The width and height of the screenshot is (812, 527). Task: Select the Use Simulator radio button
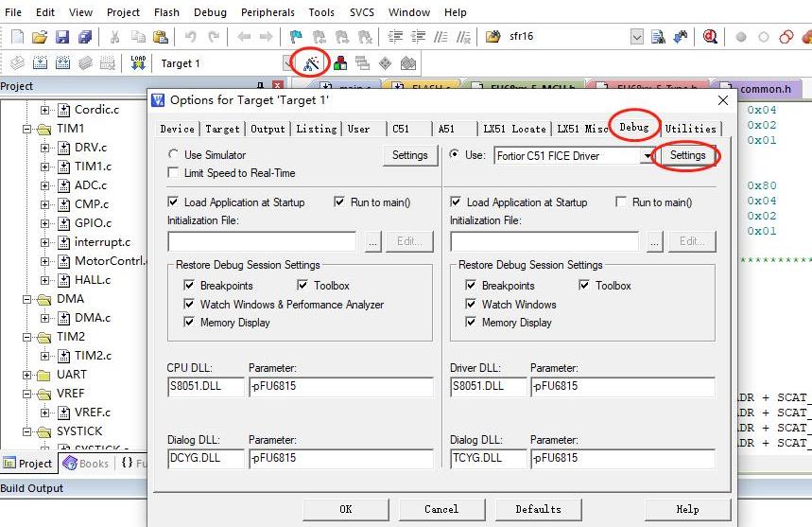point(173,155)
